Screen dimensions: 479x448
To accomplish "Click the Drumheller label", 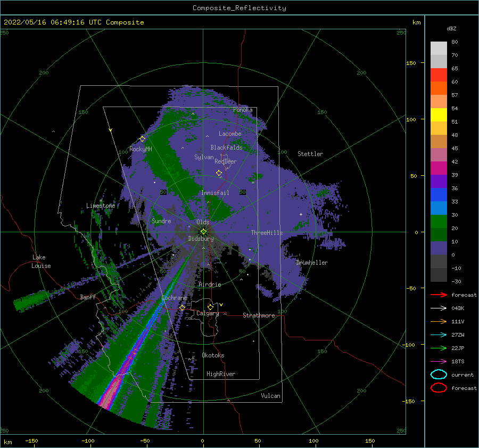I will [x=312, y=263].
